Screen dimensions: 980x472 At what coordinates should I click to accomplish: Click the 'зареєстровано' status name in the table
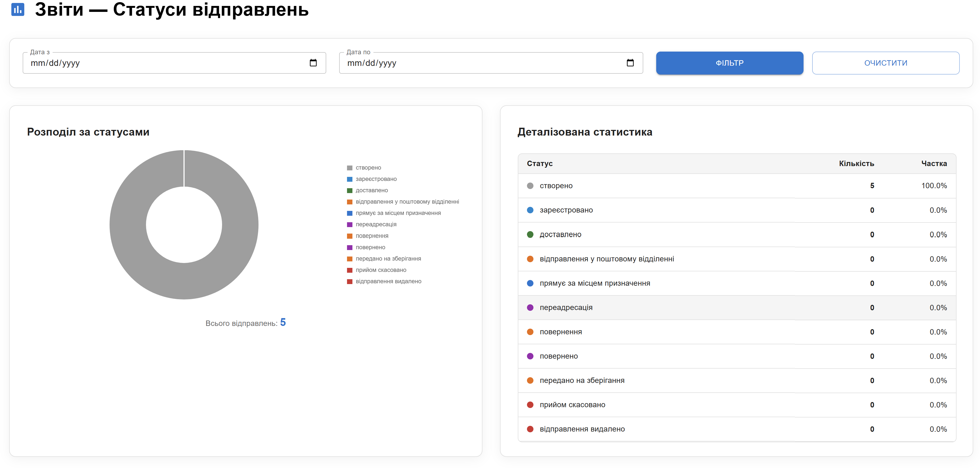click(566, 210)
